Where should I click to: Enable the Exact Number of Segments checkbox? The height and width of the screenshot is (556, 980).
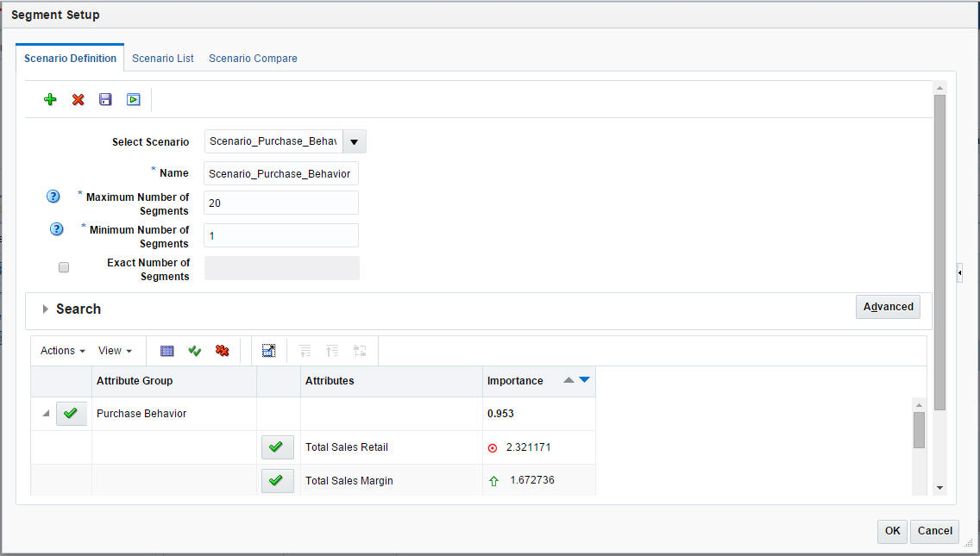tap(64, 267)
